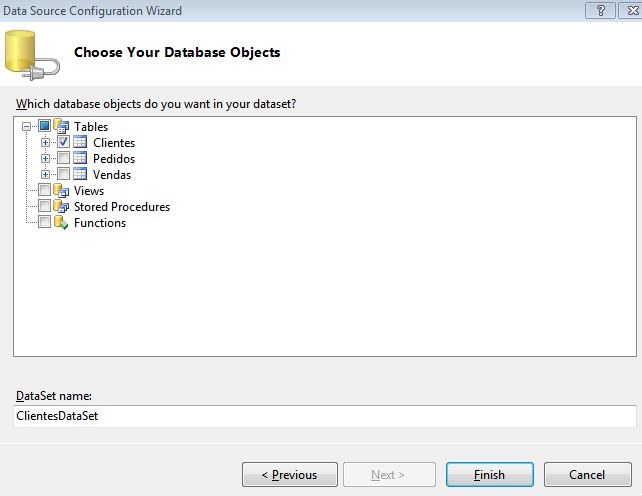Viewport: 642px width, 496px height.
Task: Click the Pedidos table icon
Action: pyautogui.click(x=80, y=159)
